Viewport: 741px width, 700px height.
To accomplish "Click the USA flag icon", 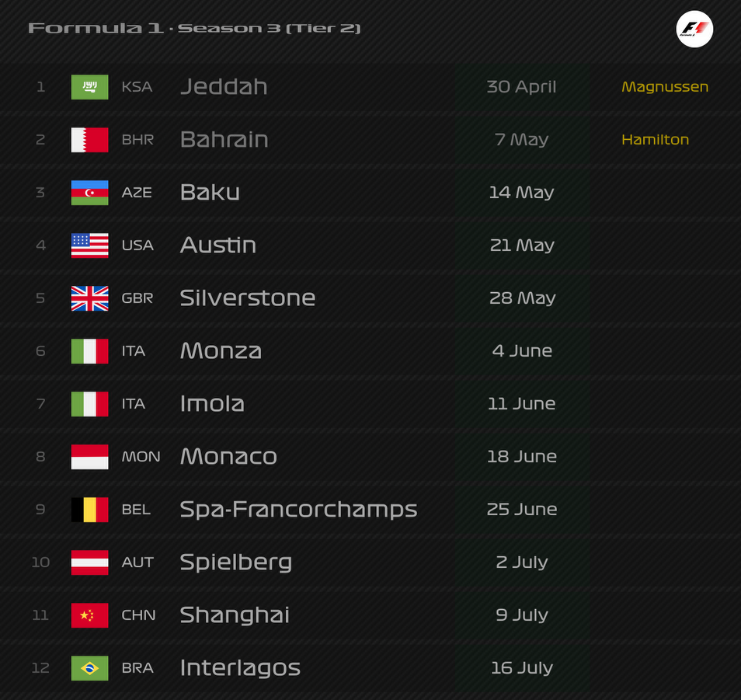I will (x=90, y=246).
